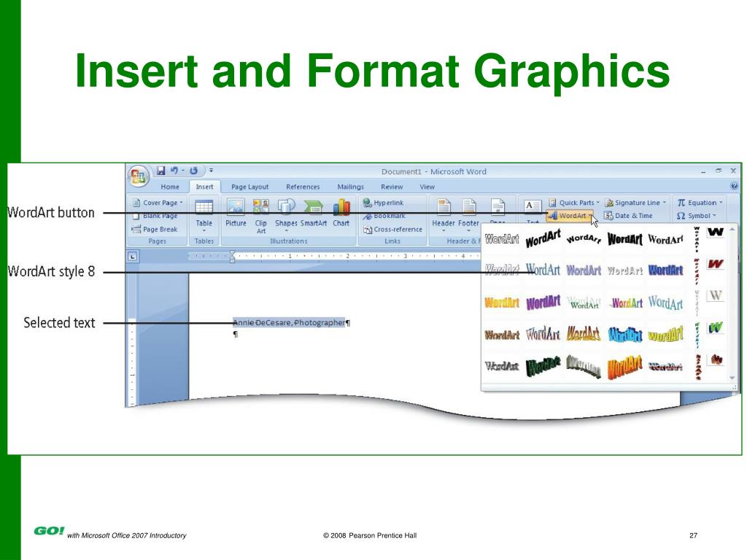Screen dimensions: 747x560
Task: Choose the first outlined WordArt style
Action: 501,238
